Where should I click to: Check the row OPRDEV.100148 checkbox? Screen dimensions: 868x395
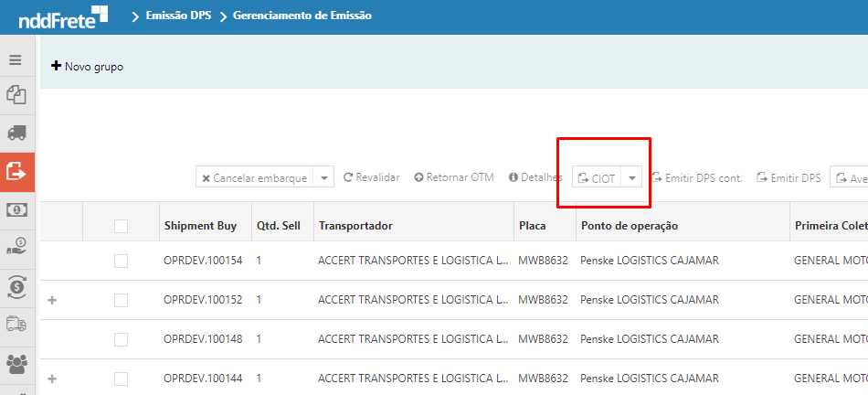[x=121, y=339]
